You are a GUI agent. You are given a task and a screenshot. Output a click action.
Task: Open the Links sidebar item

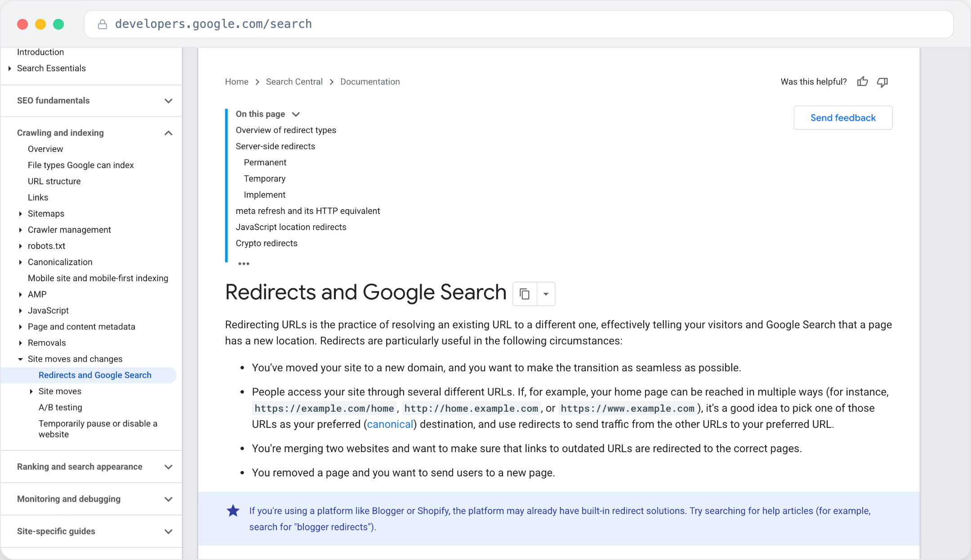pos(38,198)
